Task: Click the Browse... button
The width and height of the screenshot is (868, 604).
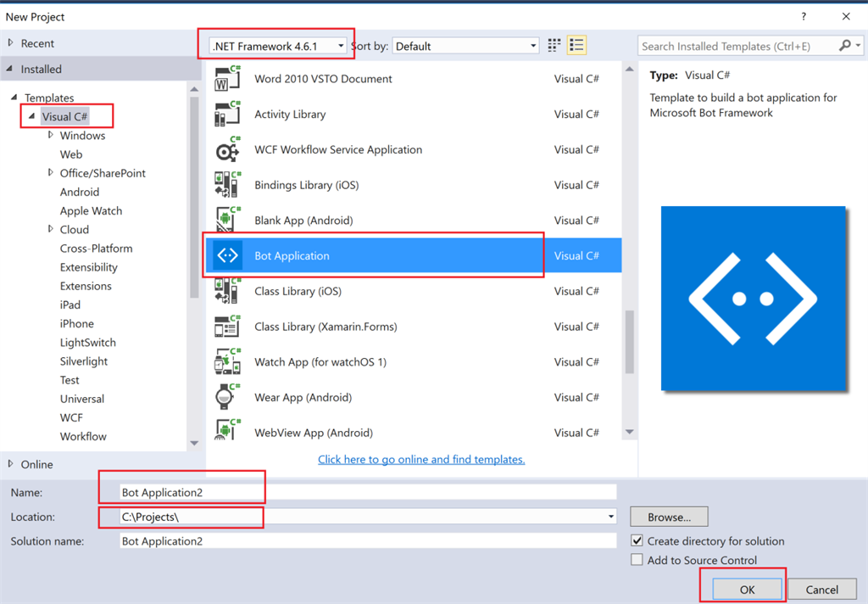Action: 669,517
